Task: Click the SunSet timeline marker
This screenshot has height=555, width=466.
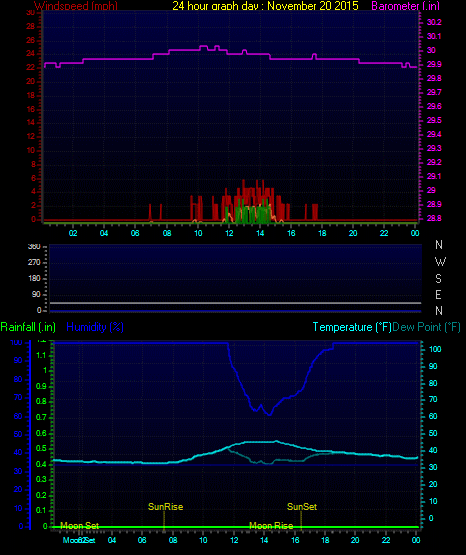Action: [x=302, y=507]
